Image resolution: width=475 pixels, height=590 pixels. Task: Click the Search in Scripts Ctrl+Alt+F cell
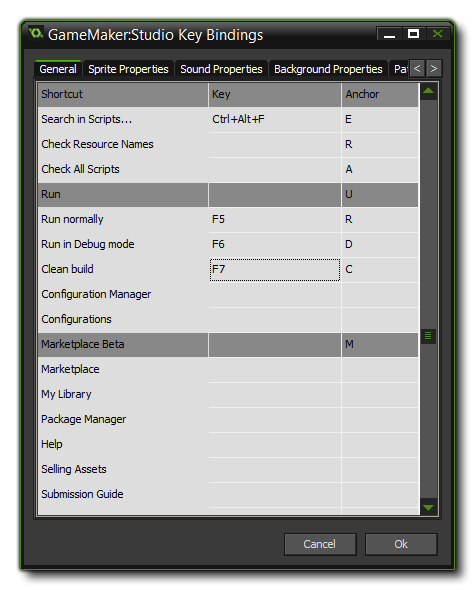275,119
